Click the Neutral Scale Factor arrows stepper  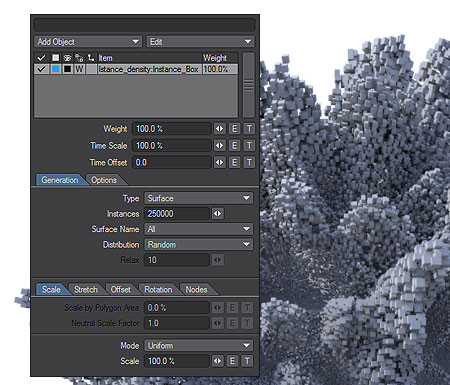(218, 323)
